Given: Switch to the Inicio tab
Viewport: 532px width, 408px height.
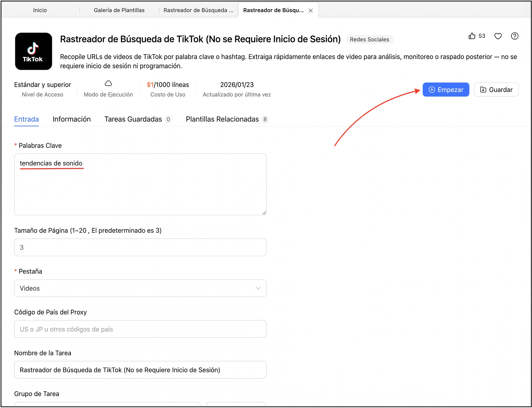Looking at the screenshot, I should click(x=40, y=10).
